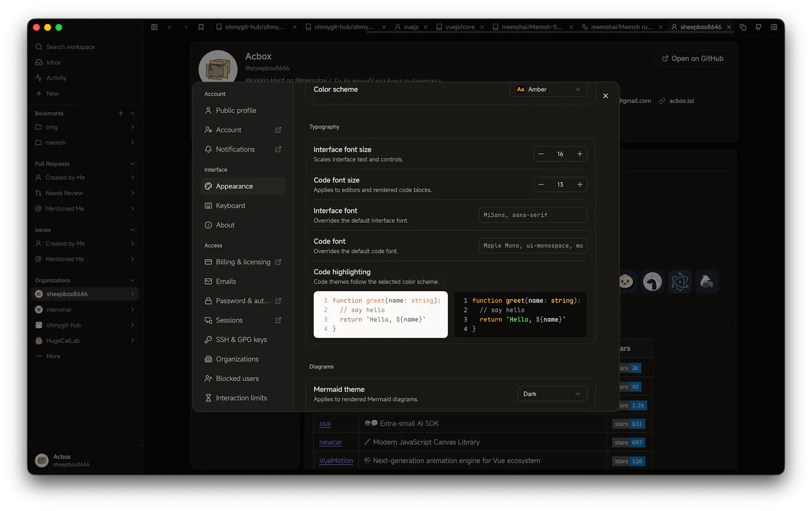Switch to the vuejs tab

coord(407,27)
